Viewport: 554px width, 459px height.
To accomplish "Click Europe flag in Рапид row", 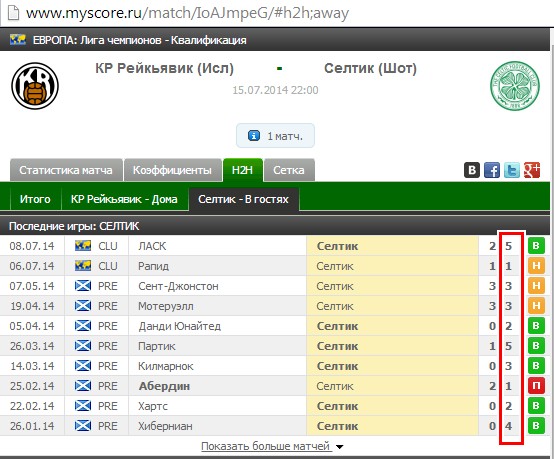I will 83,266.
